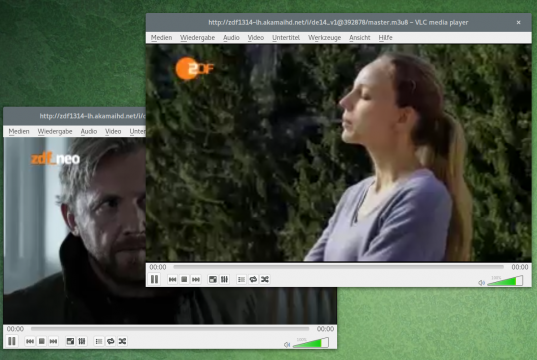This screenshot has width=537, height=360.
Task: Adjust volume slider in ZDF front window
Action: pos(505,281)
